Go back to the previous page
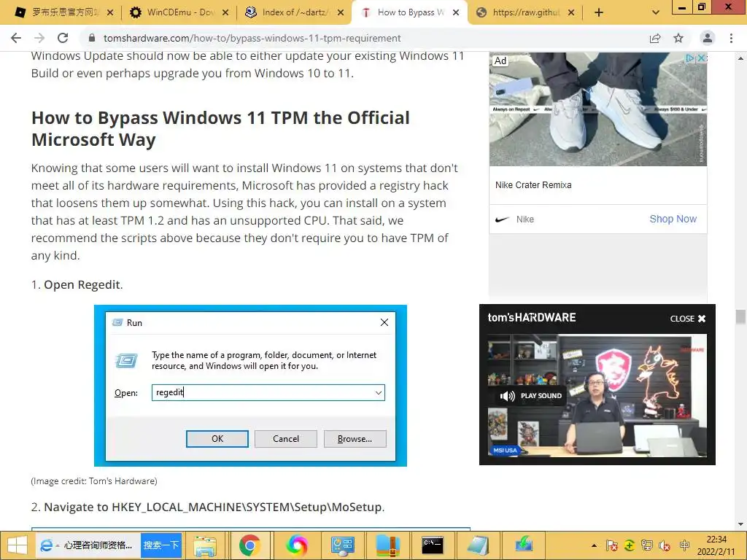The width and height of the screenshot is (747, 560). [16, 38]
